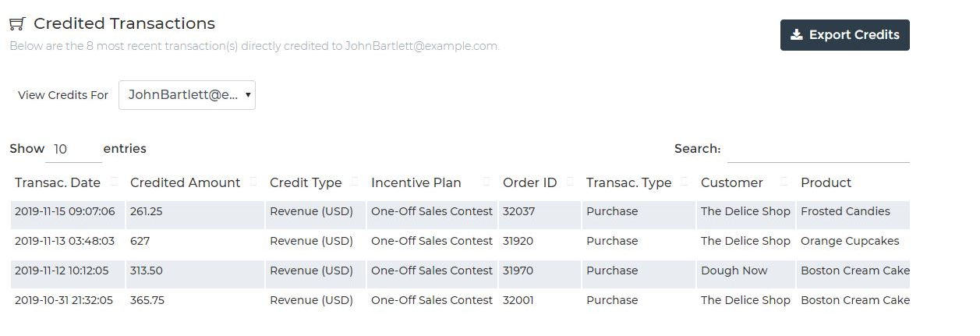Click the shopping cart icon beside Credited Transactions
The height and width of the screenshot is (336, 980).
click(x=17, y=24)
